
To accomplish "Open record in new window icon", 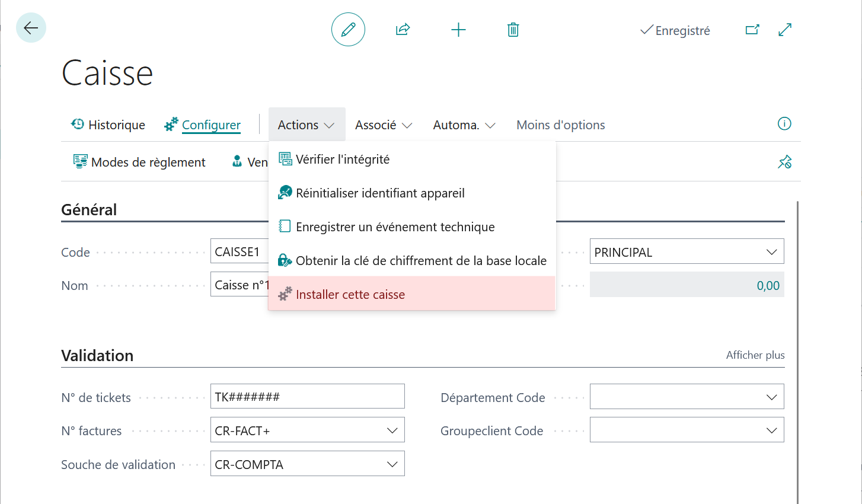I will coord(752,30).
